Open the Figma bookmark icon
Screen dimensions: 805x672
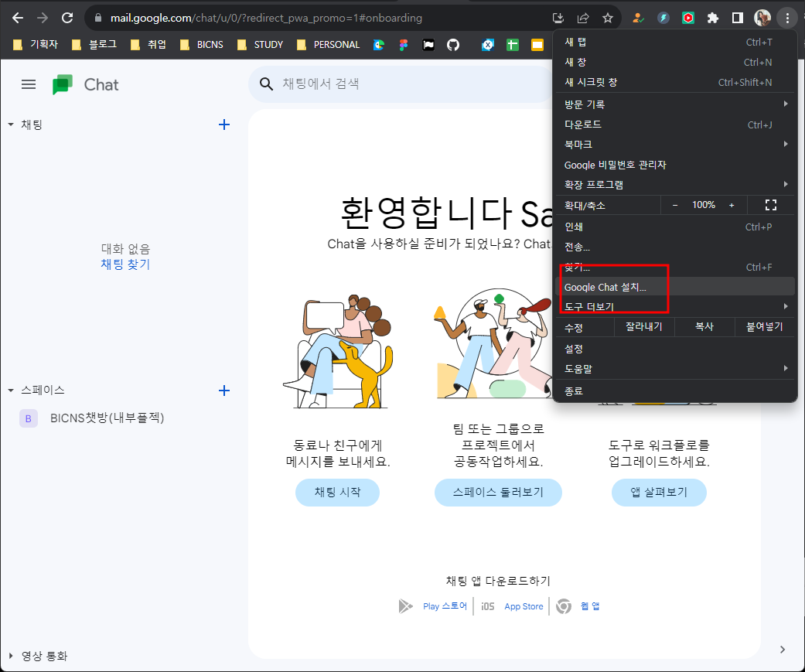(x=404, y=45)
